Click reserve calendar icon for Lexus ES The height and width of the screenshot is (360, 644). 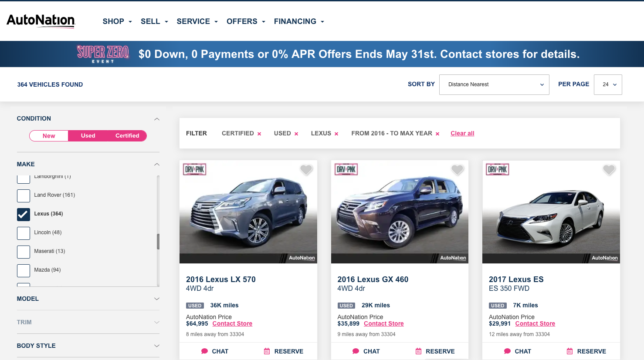click(569, 351)
